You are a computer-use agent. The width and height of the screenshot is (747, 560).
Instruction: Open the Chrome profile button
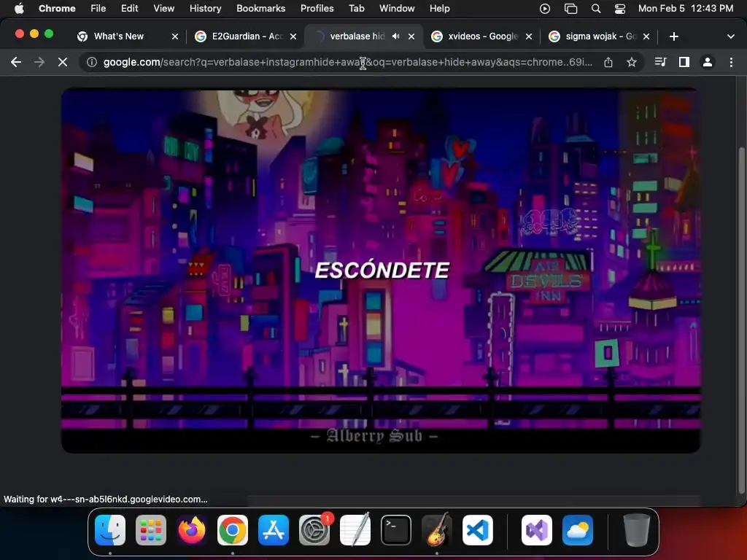(x=708, y=62)
